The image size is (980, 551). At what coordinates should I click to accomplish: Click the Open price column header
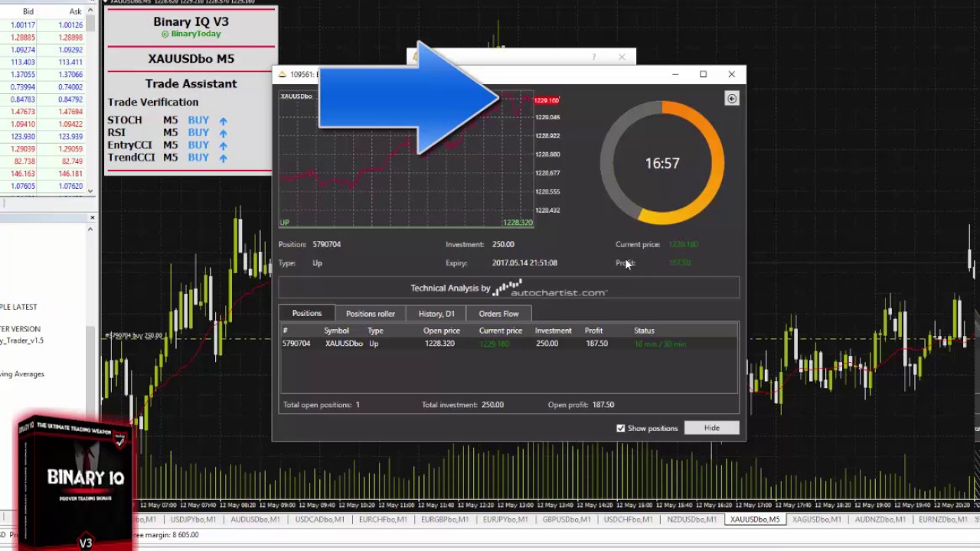coord(441,331)
